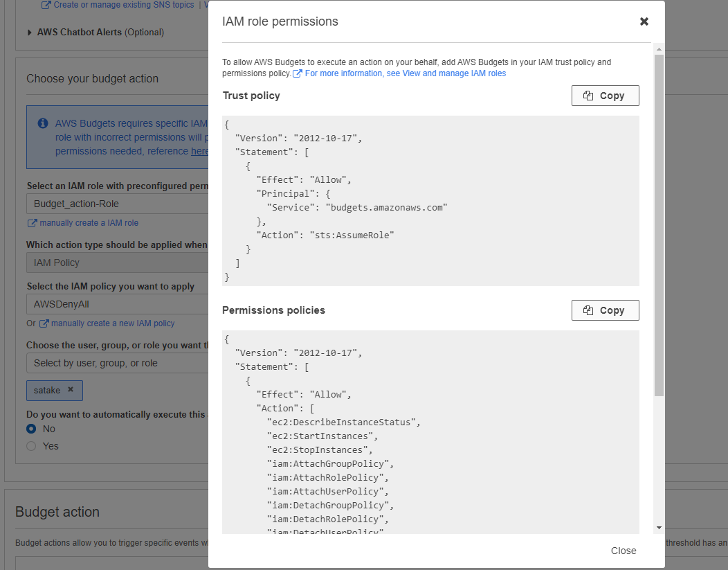
Task: Click the Permissions policies heading
Action: tap(273, 310)
